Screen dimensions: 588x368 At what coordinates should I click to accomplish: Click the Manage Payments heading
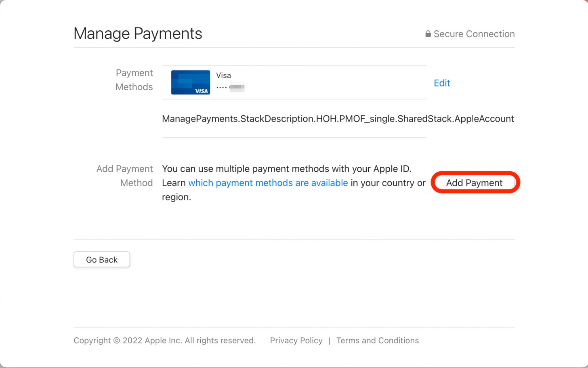click(x=138, y=34)
